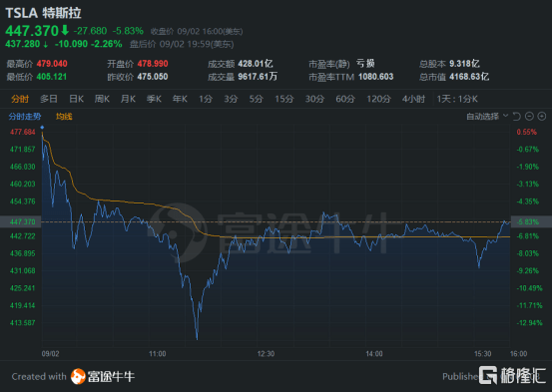Click the 477.684 y-axis label
The width and height of the screenshot is (553, 392).
tap(23, 133)
